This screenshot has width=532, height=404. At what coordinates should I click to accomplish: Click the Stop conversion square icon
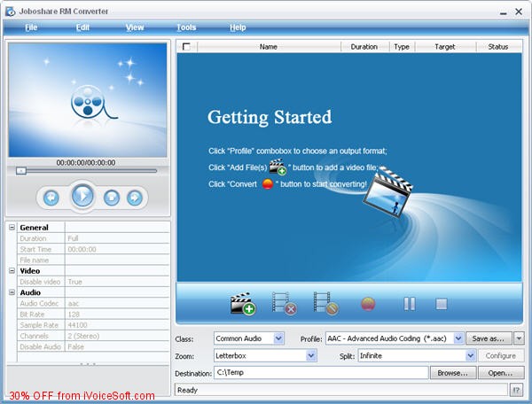point(442,304)
